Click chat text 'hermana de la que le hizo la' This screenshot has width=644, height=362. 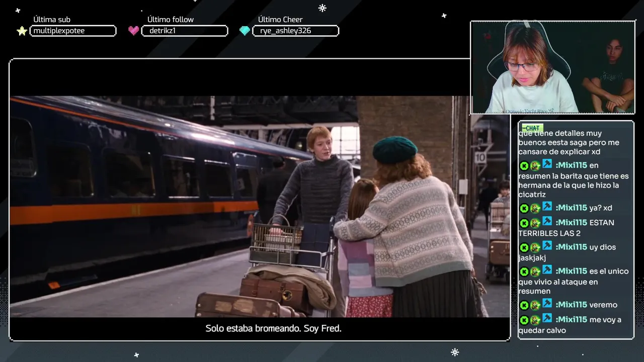point(569,185)
